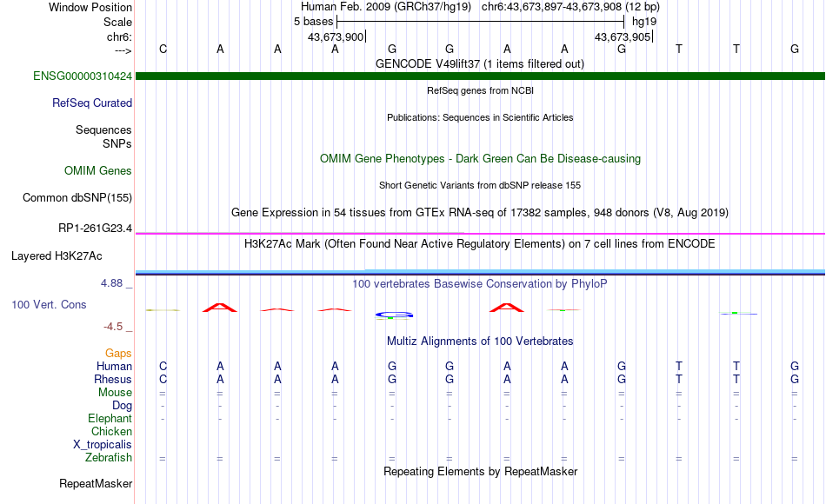Select the Zebrafish species label

click(x=108, y=457)
